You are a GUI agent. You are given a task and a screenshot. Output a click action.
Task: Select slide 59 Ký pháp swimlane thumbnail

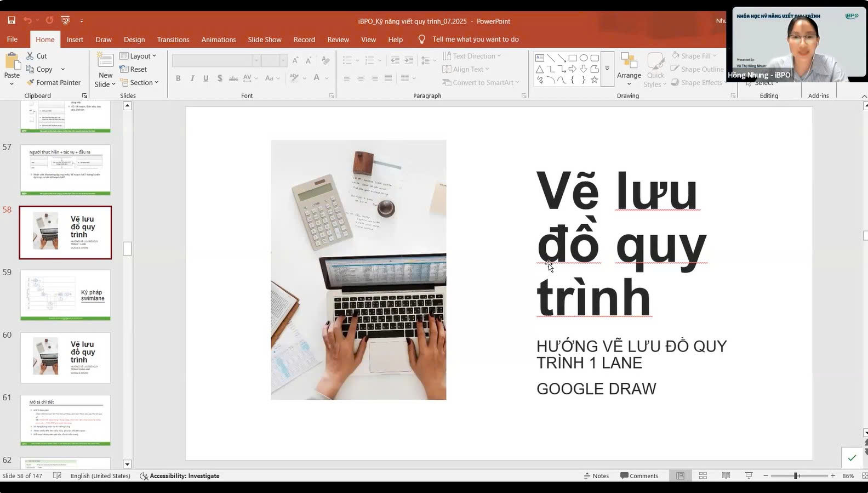tap(65, 295)
